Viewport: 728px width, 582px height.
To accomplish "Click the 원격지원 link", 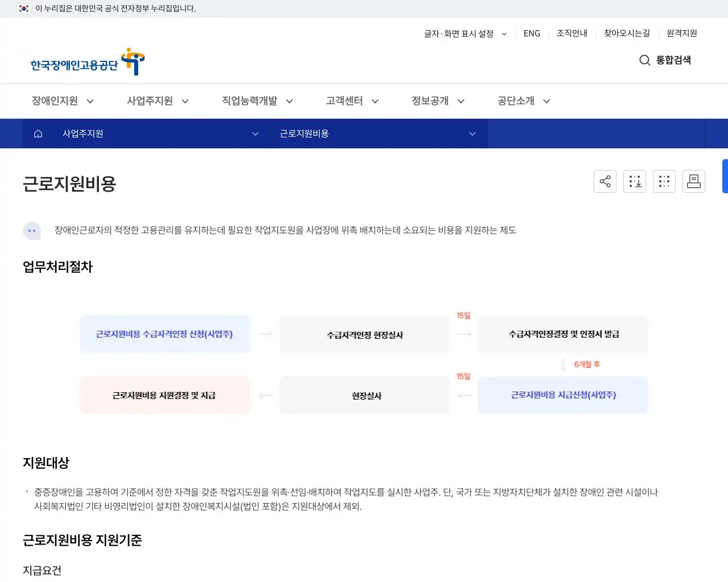I will coord(681,34).
